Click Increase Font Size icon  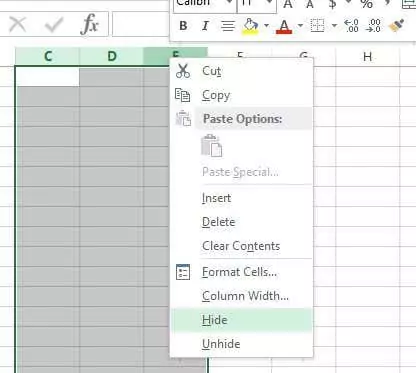pos(288,4)
